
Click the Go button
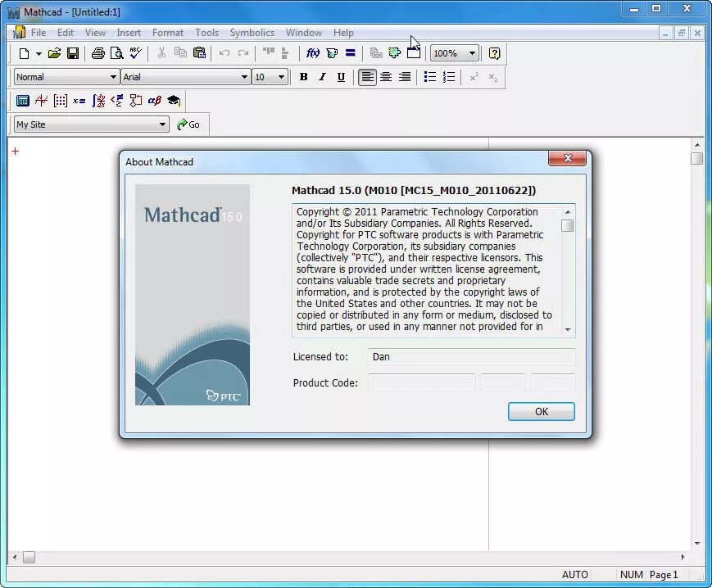pos(188,124)
